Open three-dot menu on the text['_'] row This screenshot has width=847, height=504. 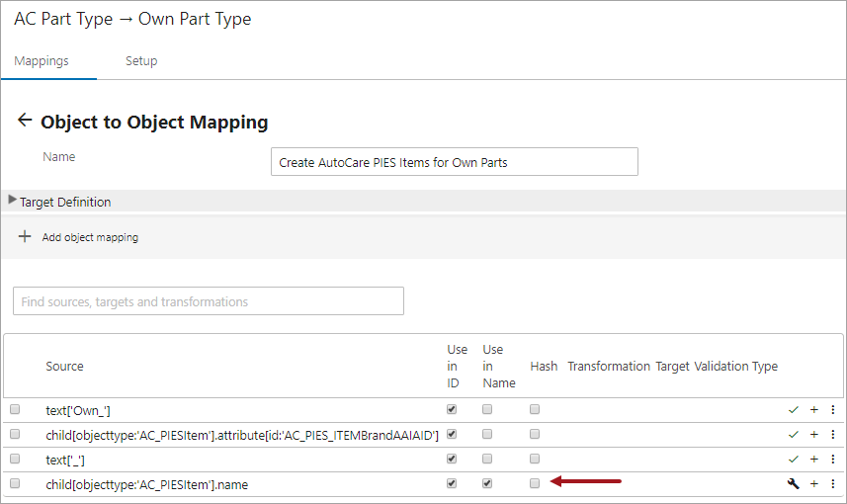click(x=833, y=460)
